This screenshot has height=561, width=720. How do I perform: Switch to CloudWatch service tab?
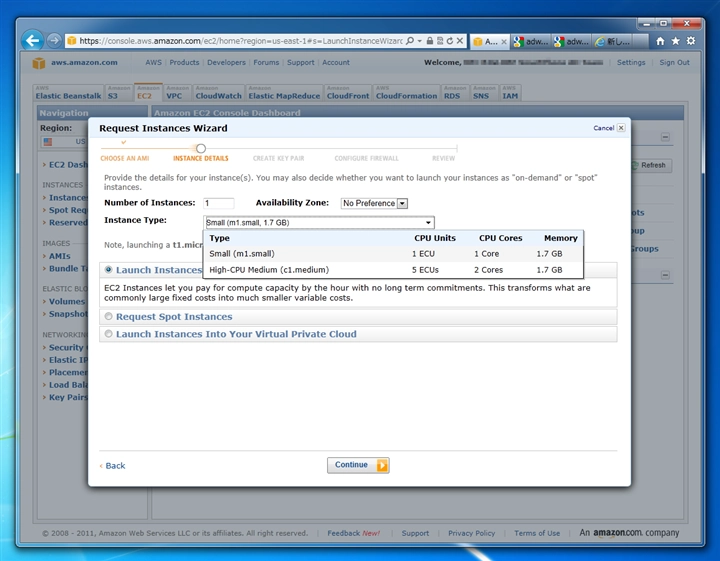coord(219,93)
